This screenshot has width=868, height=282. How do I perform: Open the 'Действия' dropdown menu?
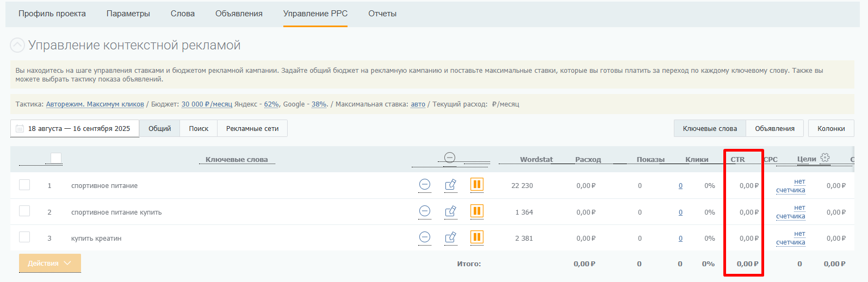pos(50,263)
